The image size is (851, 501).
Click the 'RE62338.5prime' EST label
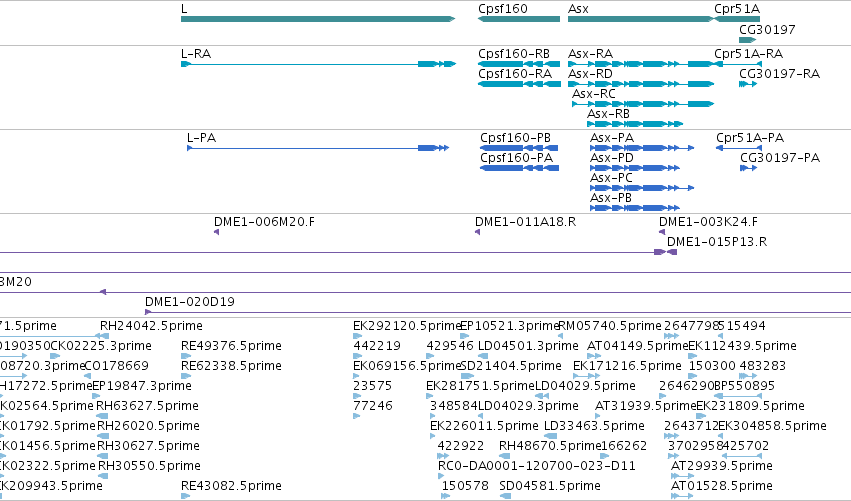click(x=231, y=366)
